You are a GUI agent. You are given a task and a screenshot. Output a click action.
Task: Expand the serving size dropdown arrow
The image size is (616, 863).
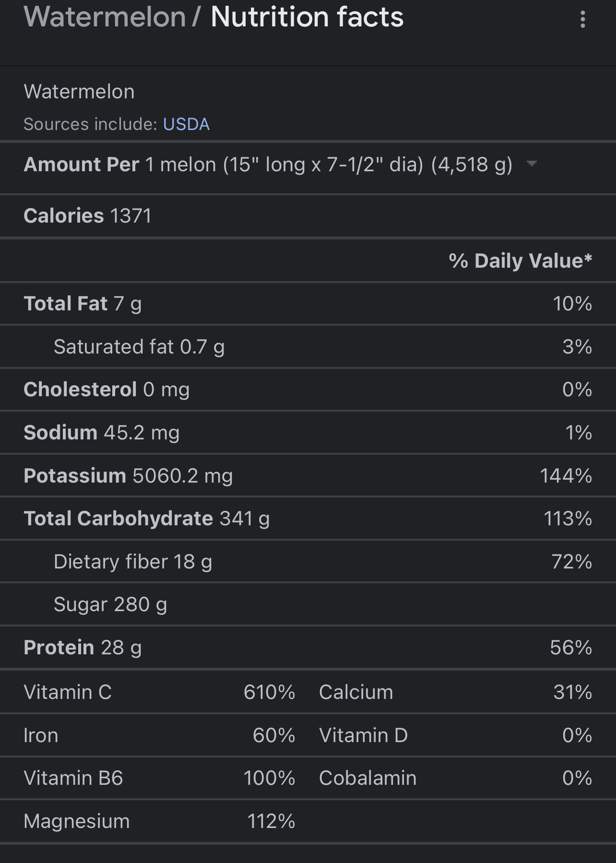click(x=531, y=164)
